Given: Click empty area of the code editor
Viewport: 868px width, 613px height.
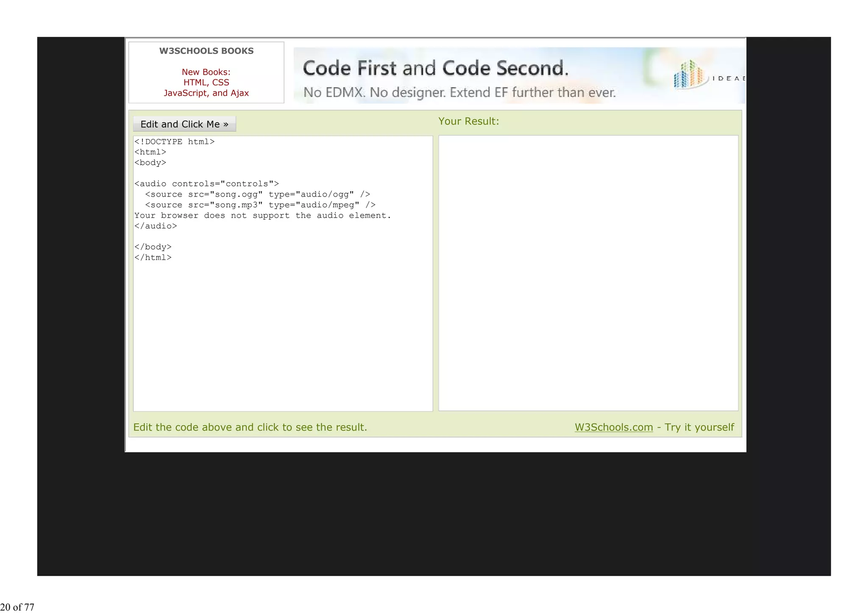Looking at the screenshot, I should [283, 339].
